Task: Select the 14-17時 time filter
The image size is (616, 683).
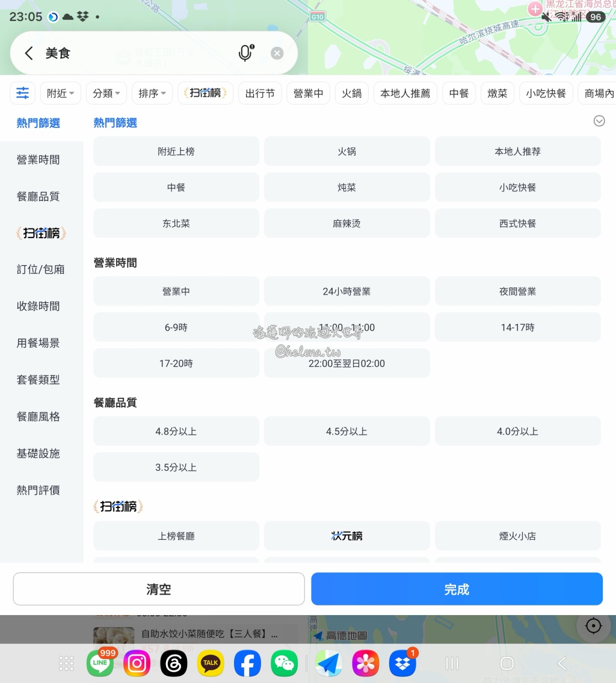Action: [x=517, y=326]
